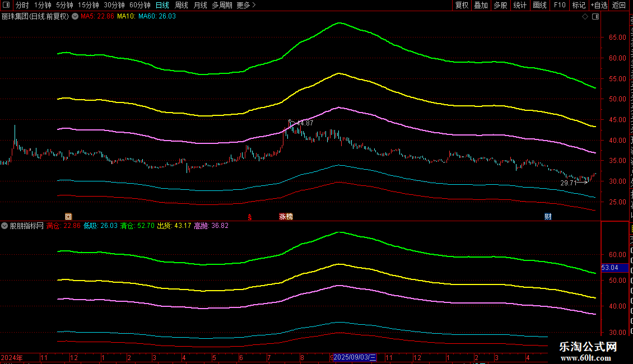The image size is (633, 364).
Task: Select the 月线 monthly chart tab
Action: coord(200,5)
